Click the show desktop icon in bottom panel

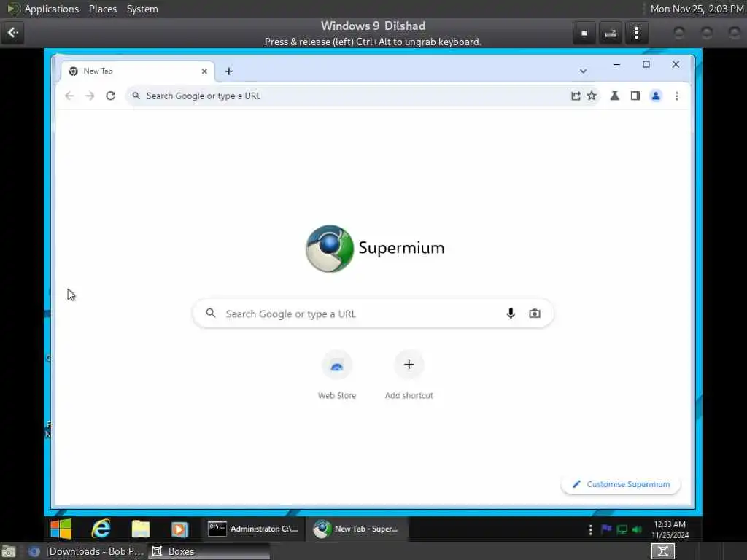point(9,551)
